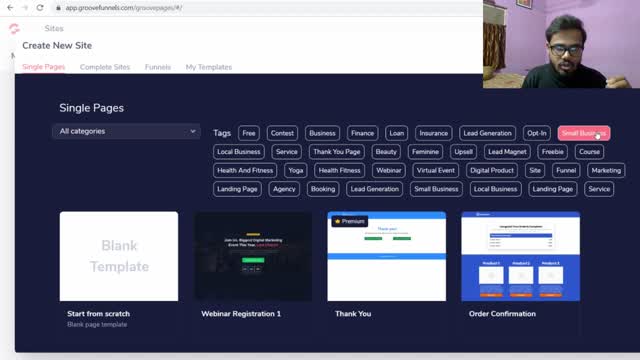The width and height of the screenshot is (640, 360).
Task: Click the All categories dropdown chevron
Action: point(193,131)
